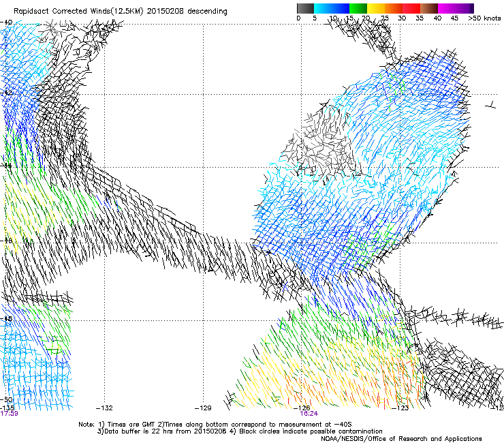This screenshot has height=443, width=504.
Task: Click the '25' legend label
Action: point(384,18)
